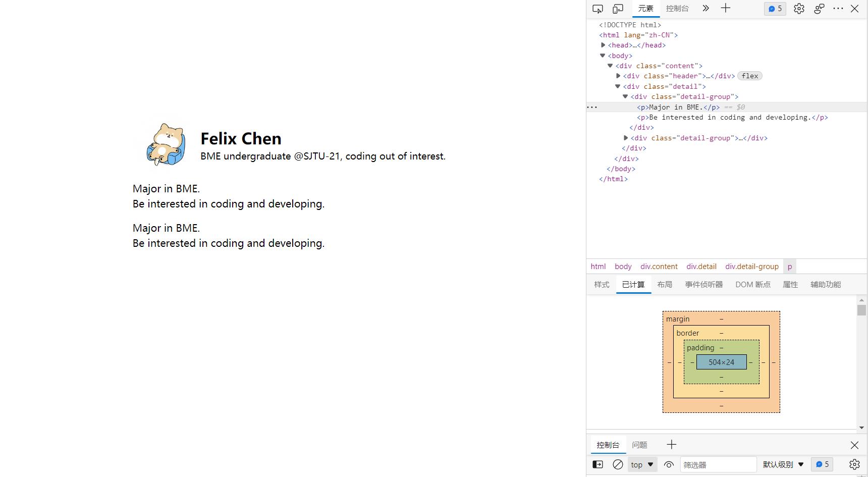Click the 筛选器 filter input field
The image size is (868, 477).
coord(718,464)
